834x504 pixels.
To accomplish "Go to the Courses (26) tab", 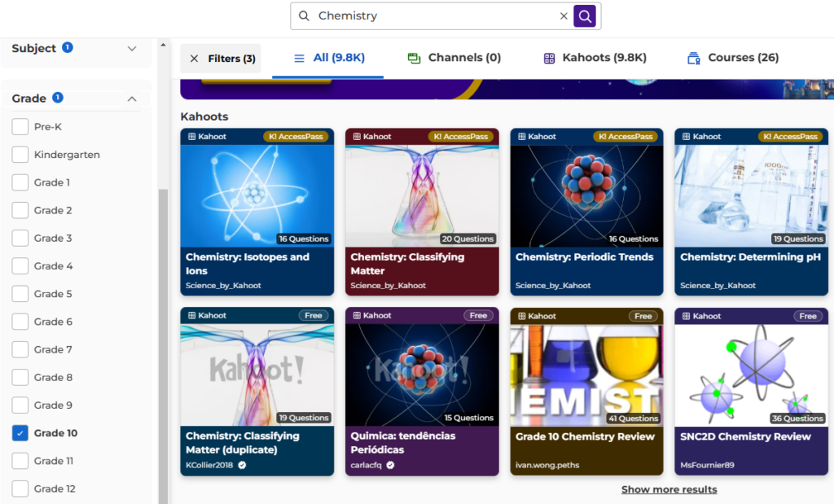I will (x=733, y=58).
